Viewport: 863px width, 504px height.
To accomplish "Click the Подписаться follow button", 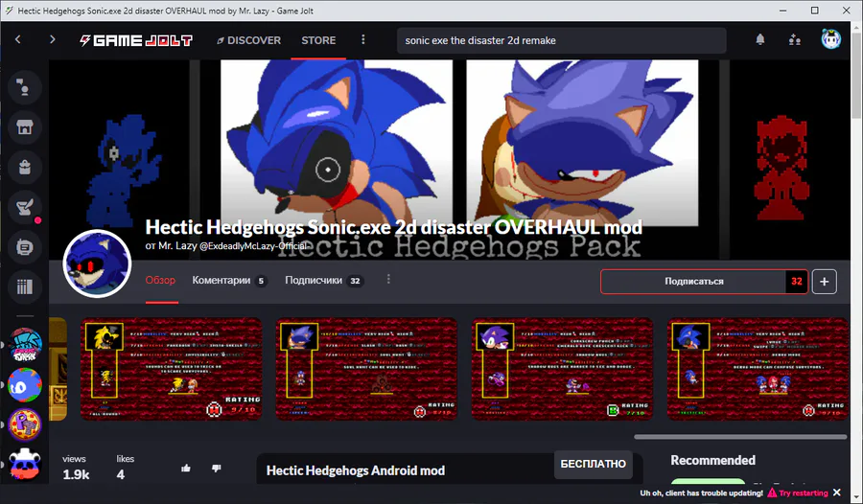I will pyautogui.click(x=693, y=281).
